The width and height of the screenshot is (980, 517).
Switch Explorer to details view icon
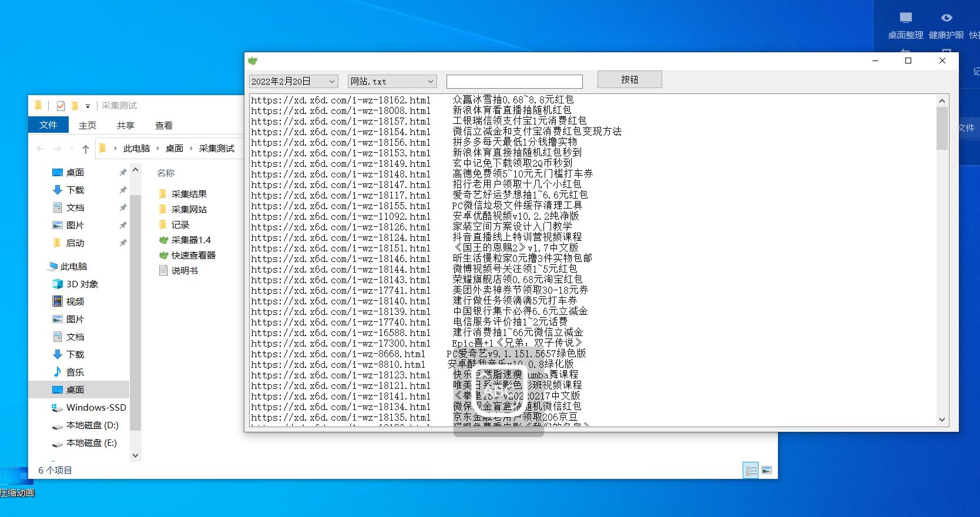(x=751, y=471)
